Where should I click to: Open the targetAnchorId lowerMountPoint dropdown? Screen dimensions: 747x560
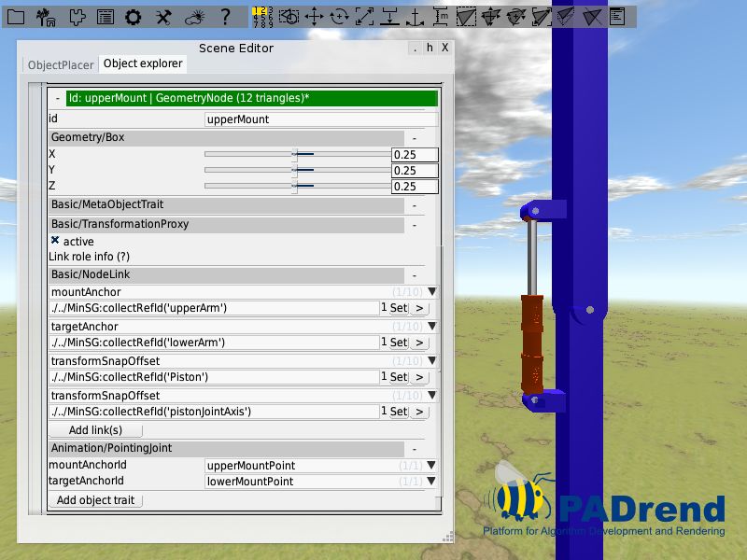click(x=430, y=481)
